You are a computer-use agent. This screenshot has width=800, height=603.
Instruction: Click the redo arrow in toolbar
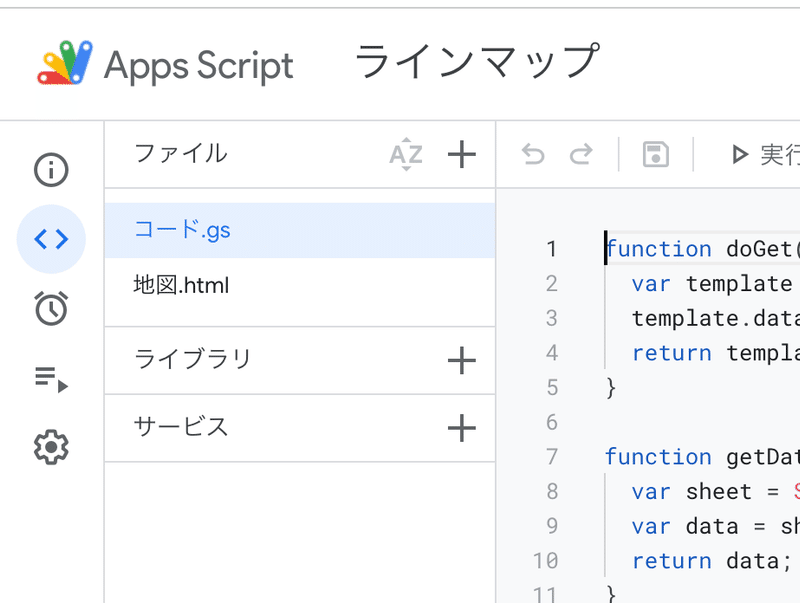(581, 155)
